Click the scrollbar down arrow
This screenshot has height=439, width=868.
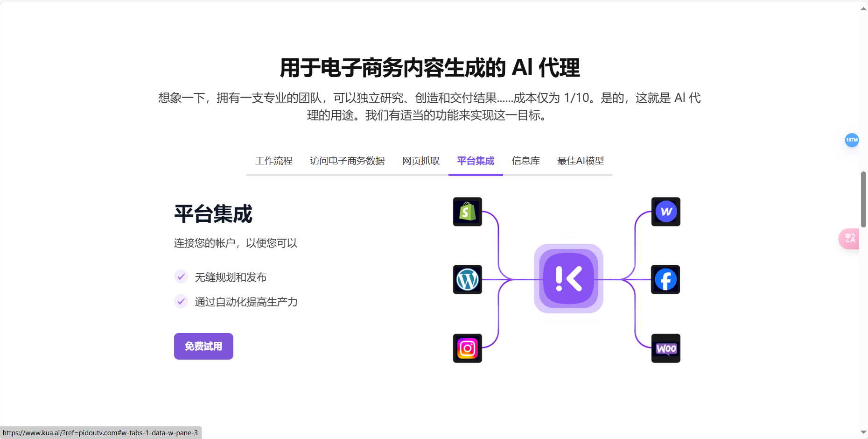click(863, 432)
